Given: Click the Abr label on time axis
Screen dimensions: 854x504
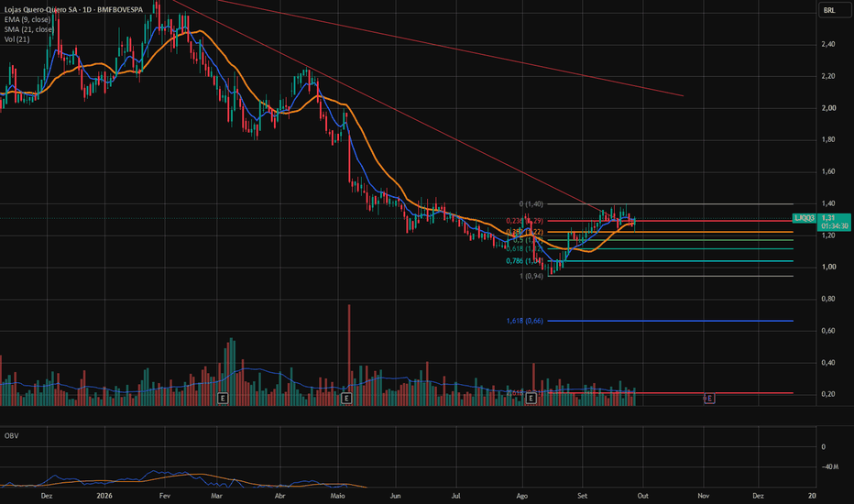Looking at the screenshot, I should coord(280,496).
